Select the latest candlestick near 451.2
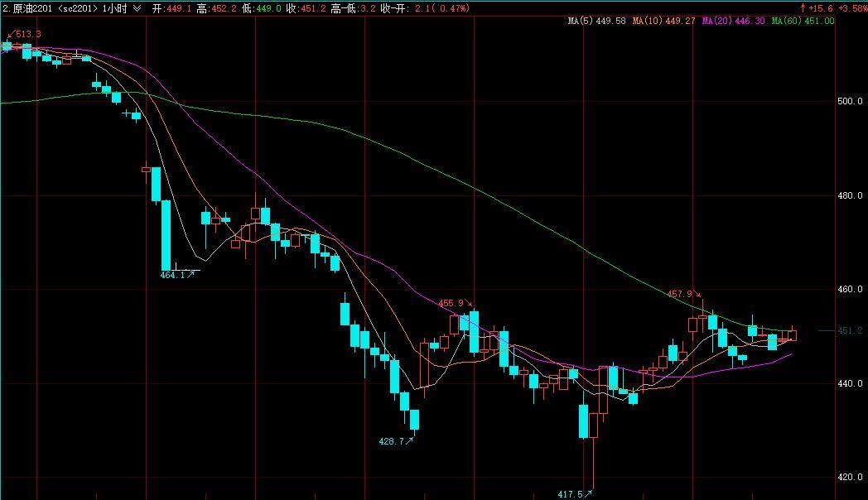 point(793,334)
